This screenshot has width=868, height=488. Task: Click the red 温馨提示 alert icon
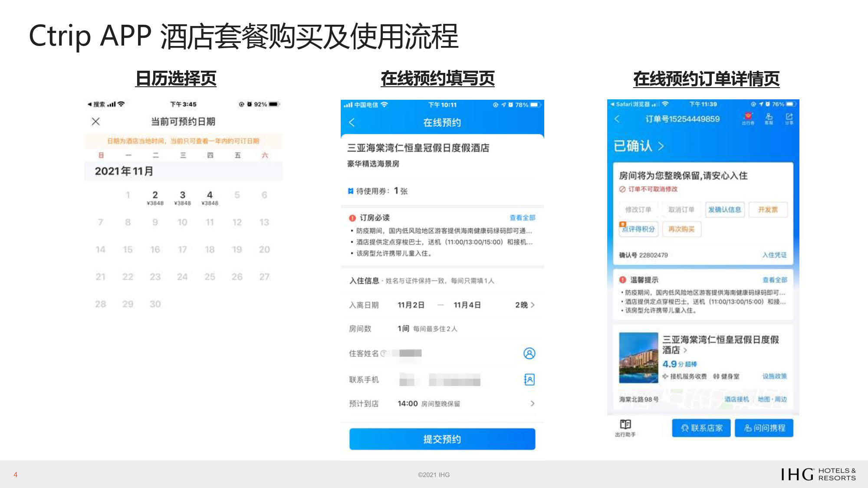coord(623,280)
